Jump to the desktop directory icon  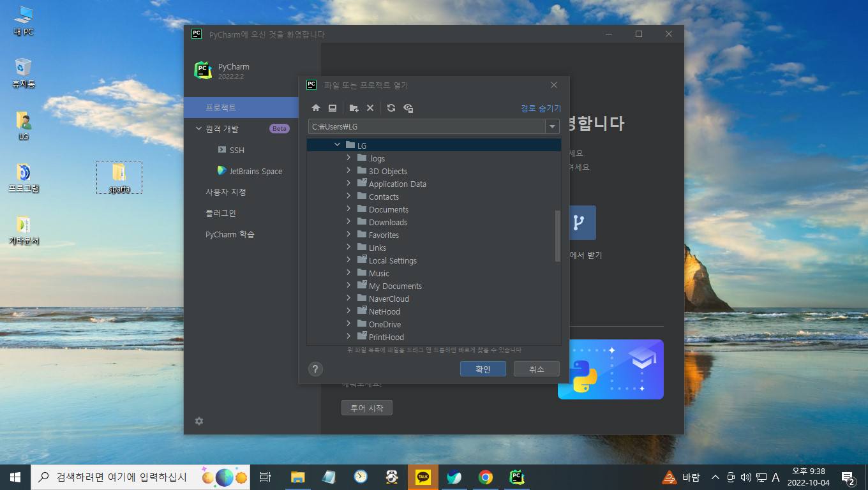point(333,108)
